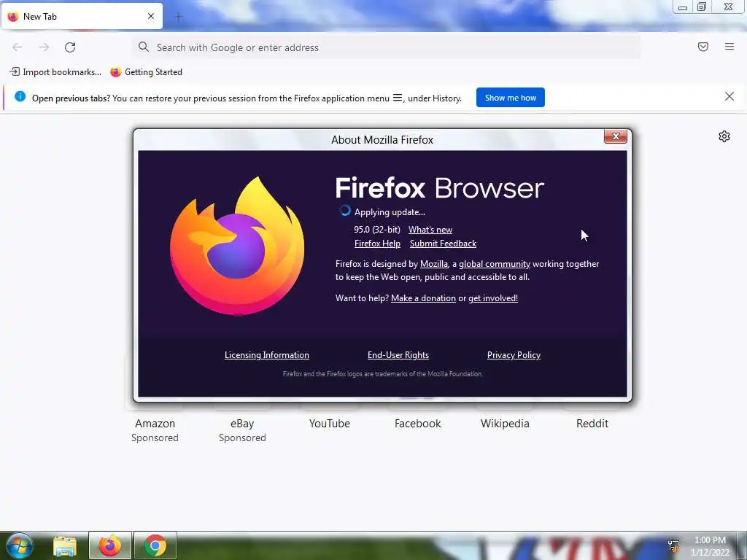Image resolution: width=747 pixels, height=560 pixels.
Task: Open the Facebook shortcut
Action: click(x=417, y=424)
